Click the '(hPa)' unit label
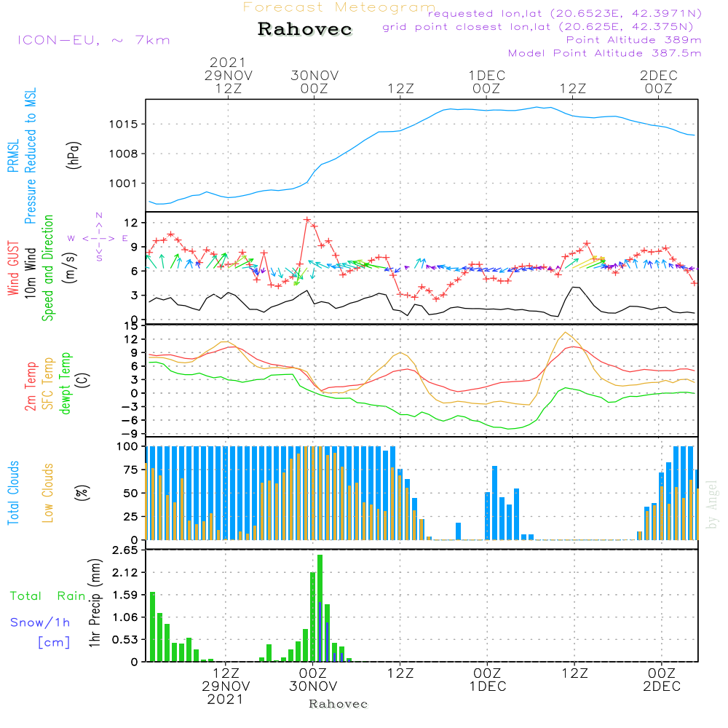This screenshot has height=728, width=728. pyautogui.click(x=74, y=155)
